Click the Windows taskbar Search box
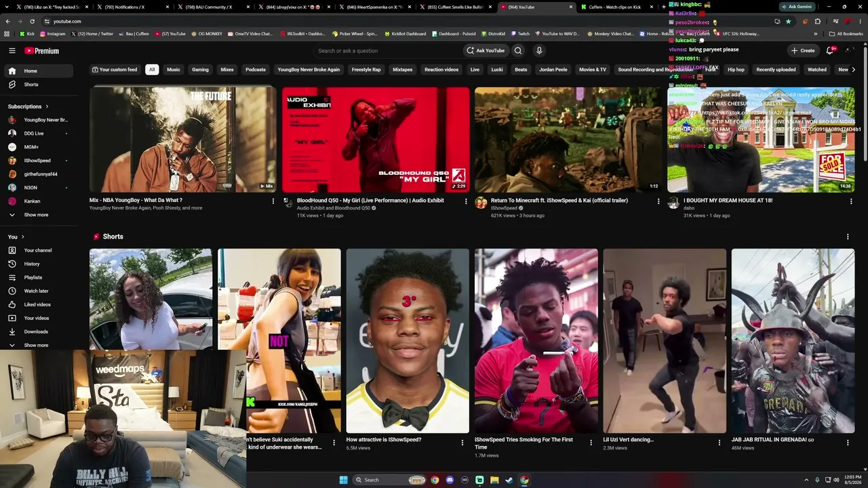This screenshot has height=488, width=868. 390,480
